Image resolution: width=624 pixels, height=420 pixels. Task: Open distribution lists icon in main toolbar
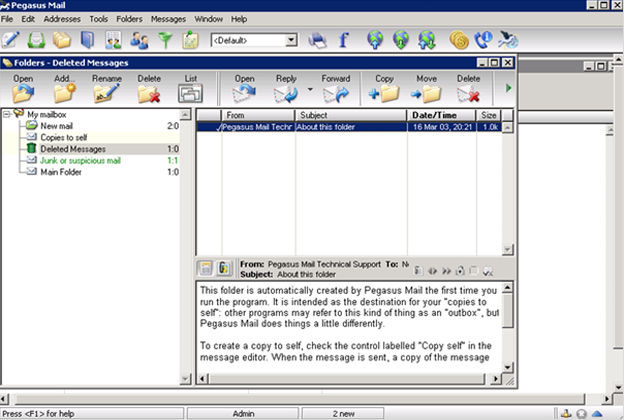(113, 40)
